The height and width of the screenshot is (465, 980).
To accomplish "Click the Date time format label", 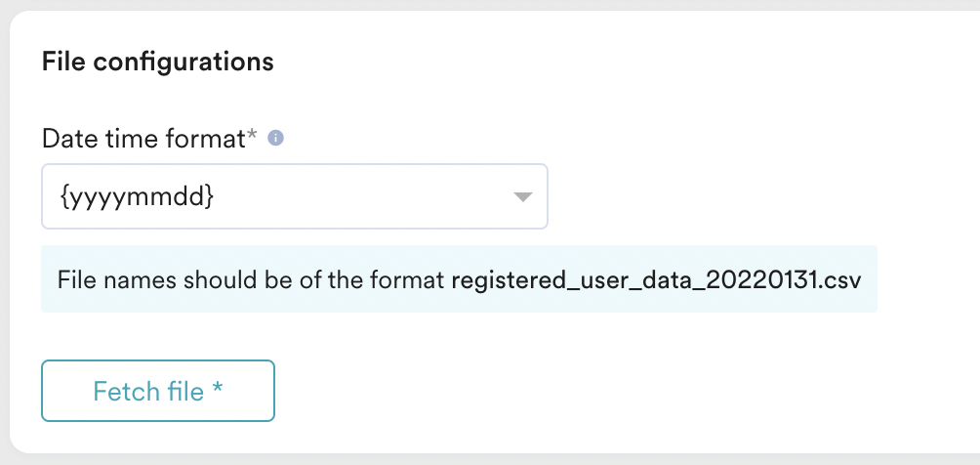I will pos(144,139).
